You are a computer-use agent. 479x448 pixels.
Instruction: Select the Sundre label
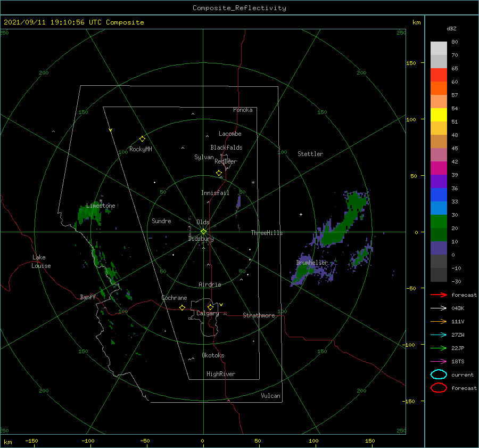tap(161, 221)
